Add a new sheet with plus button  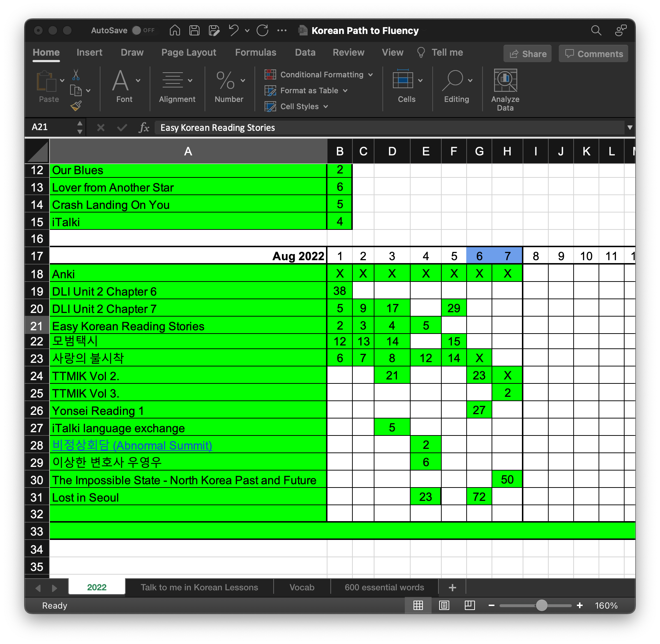(452, 587)
